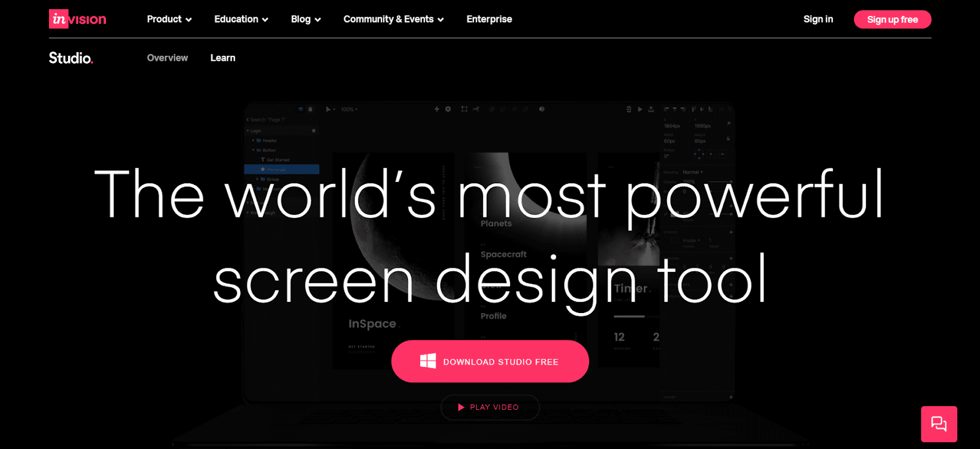Viewport: 980px width, 449px height.
Task: Click the share export icon in Studio mockup
Action: click(651, 109)
